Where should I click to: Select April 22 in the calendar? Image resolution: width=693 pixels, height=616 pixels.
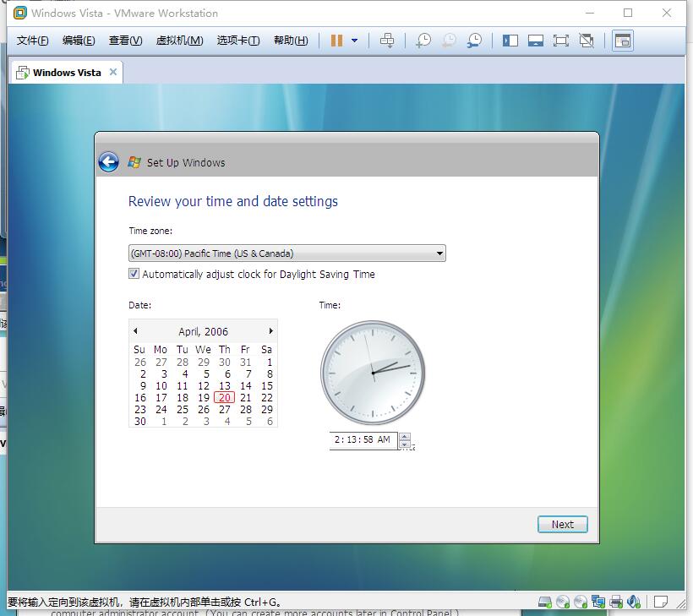[x=267, y=398]
